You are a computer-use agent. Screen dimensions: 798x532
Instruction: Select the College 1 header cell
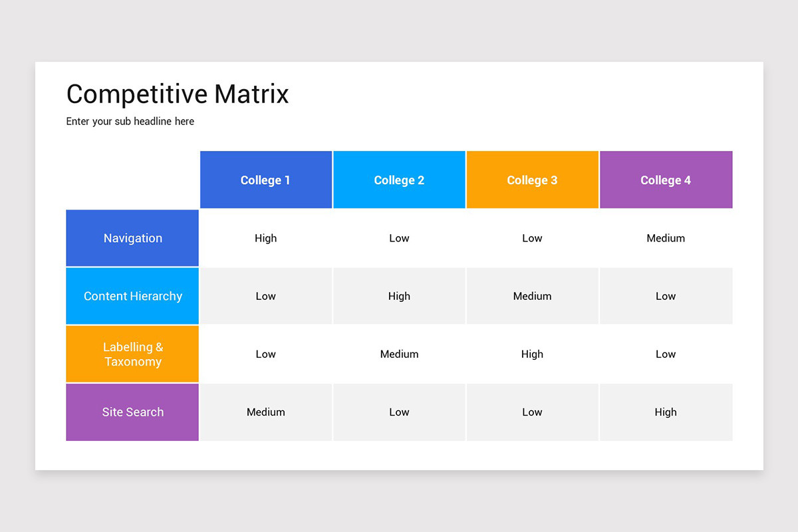coord(265,180)
